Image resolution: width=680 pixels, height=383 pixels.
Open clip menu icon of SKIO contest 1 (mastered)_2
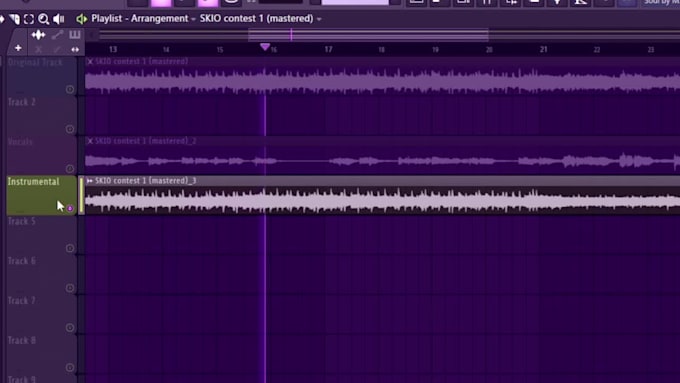click(x=90, y=141)
